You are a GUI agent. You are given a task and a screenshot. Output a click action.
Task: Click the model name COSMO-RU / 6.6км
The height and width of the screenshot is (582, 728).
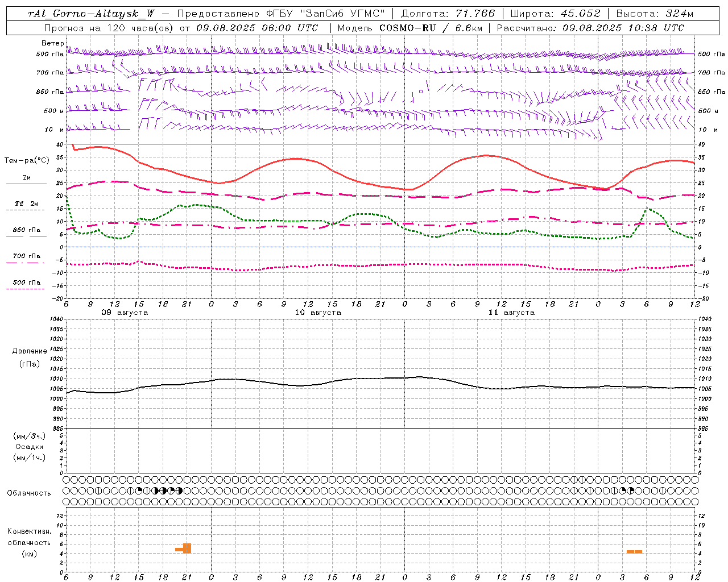pos(431,28)
